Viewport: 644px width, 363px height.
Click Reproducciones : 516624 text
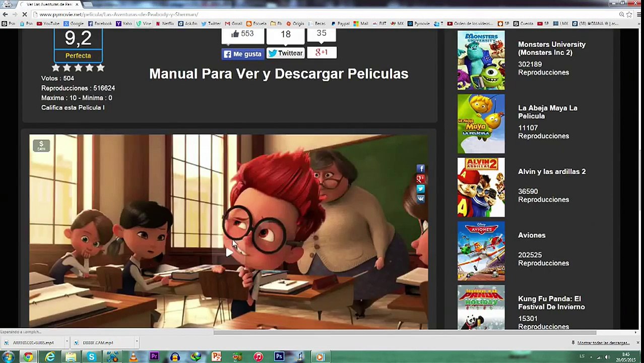(78, 88)
